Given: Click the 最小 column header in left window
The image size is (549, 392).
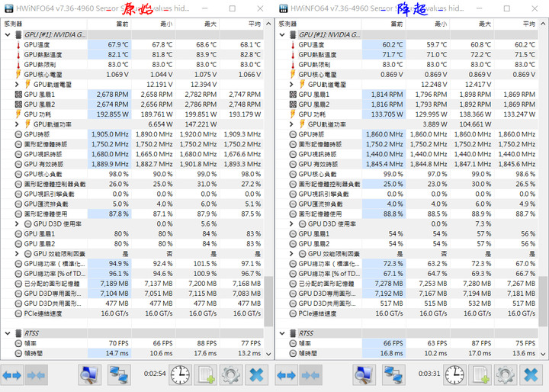Looking at the screenshot, I should (x=153, y=24).
